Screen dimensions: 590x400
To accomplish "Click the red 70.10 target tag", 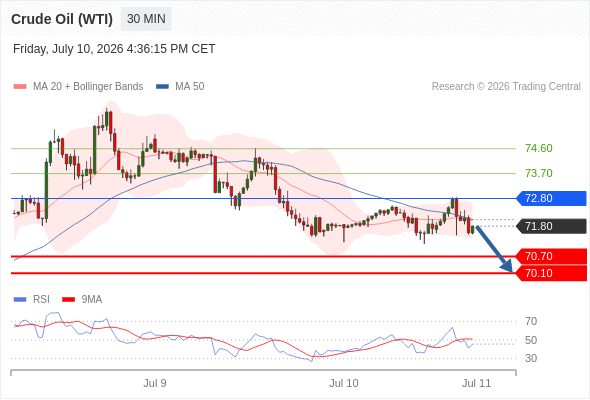I will coord(551,273).
